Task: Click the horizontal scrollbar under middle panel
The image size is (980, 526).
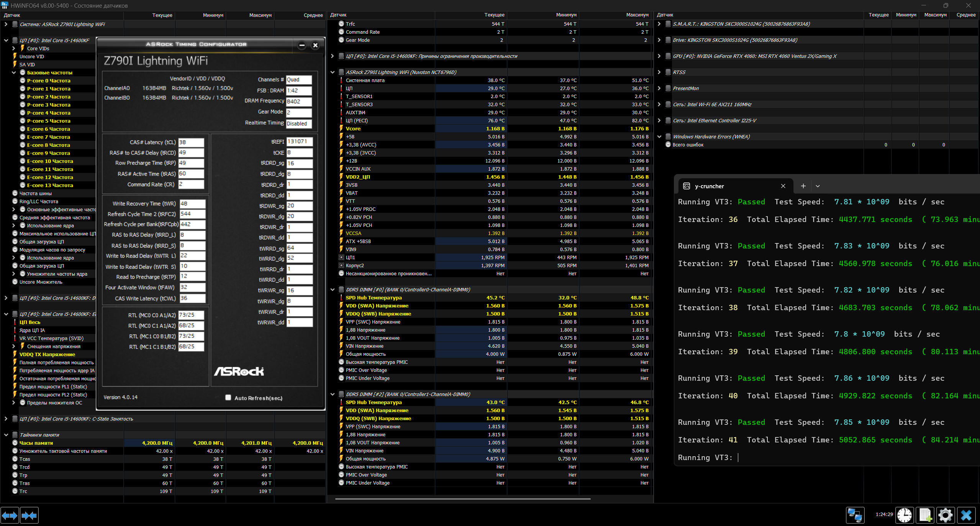Action: click(x=462, y=499)
